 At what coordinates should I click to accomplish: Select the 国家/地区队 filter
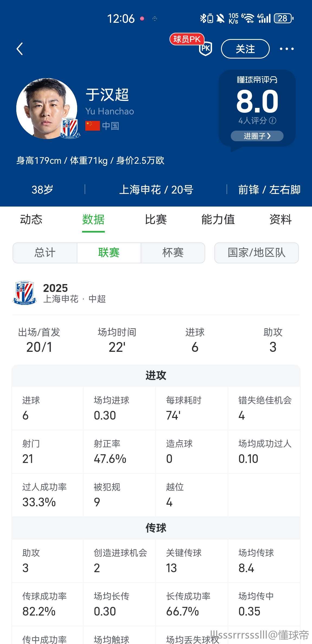tap(256, 253)
